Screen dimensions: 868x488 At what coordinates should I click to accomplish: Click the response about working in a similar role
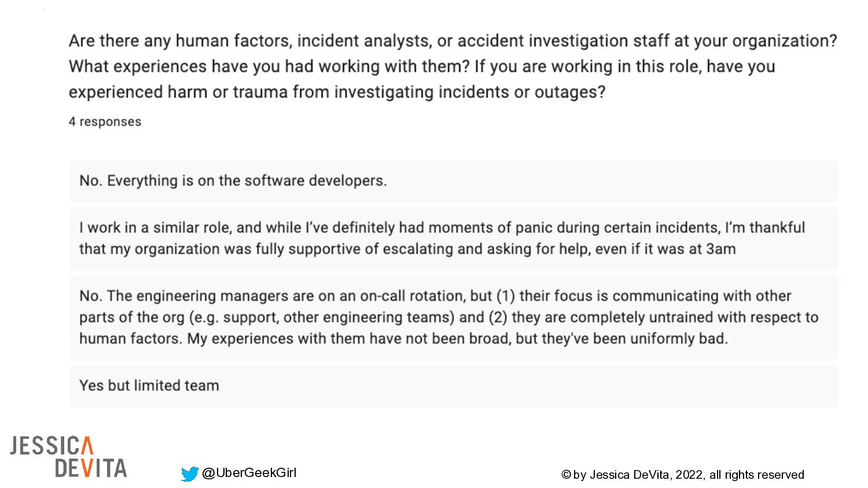[x=442, y=238]
